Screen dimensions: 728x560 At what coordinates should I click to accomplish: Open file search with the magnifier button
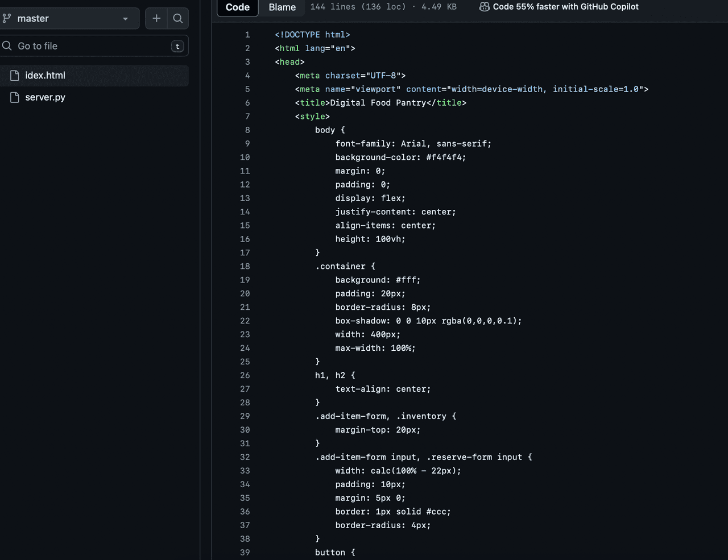coord(178,19)
